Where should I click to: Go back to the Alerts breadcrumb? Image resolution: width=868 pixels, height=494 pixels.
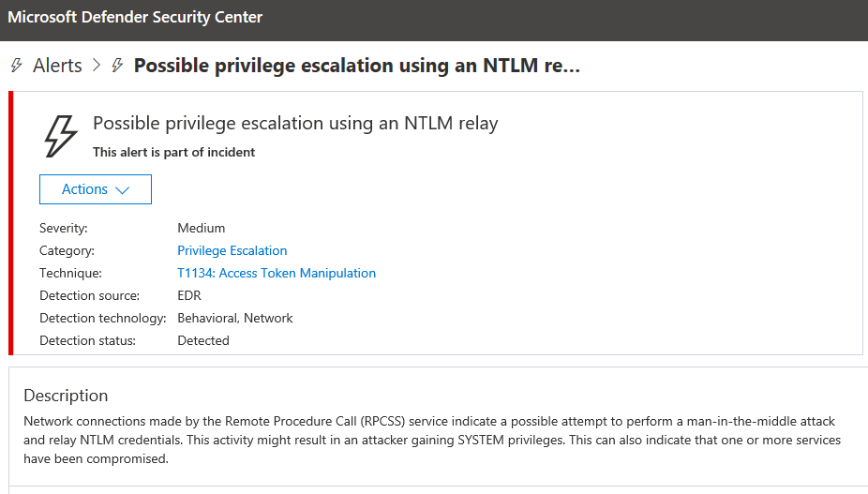[x=57, y=66]
